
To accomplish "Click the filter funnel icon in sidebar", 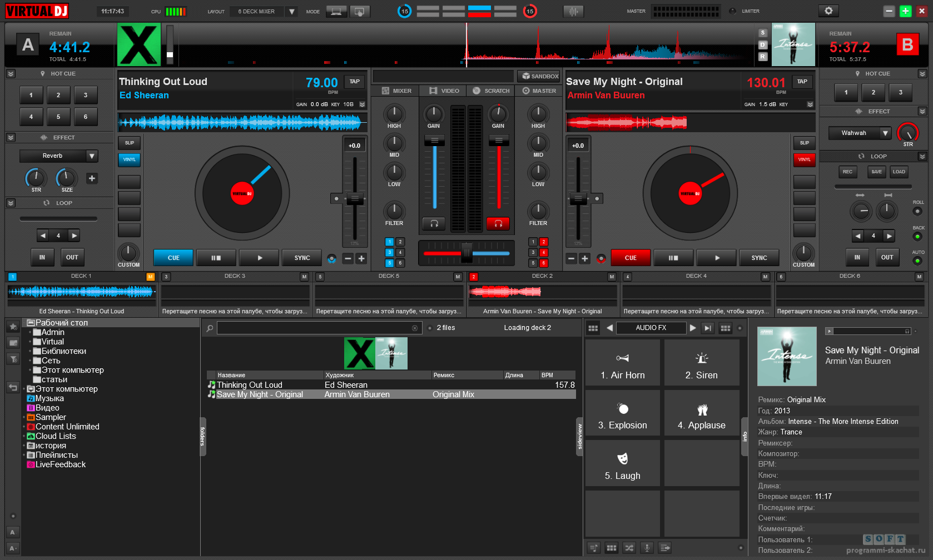I will pyautogui.click(x=13, y=359).
